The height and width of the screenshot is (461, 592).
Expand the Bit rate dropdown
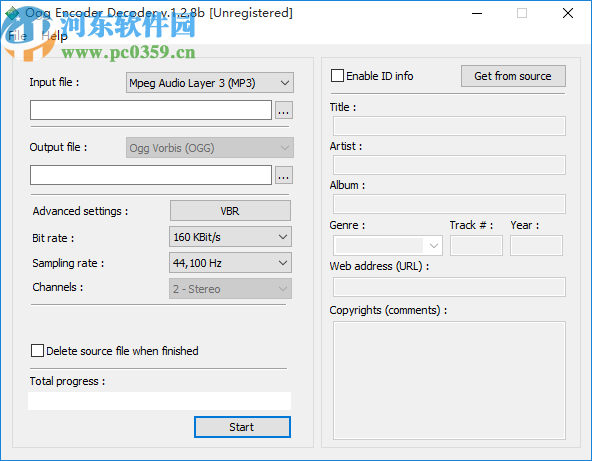tap(230, 237)
